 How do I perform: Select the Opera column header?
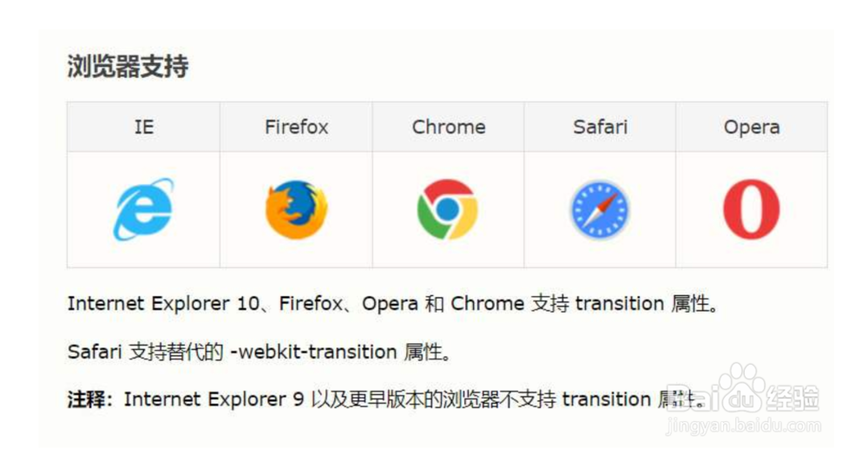(x=752, y=127)
